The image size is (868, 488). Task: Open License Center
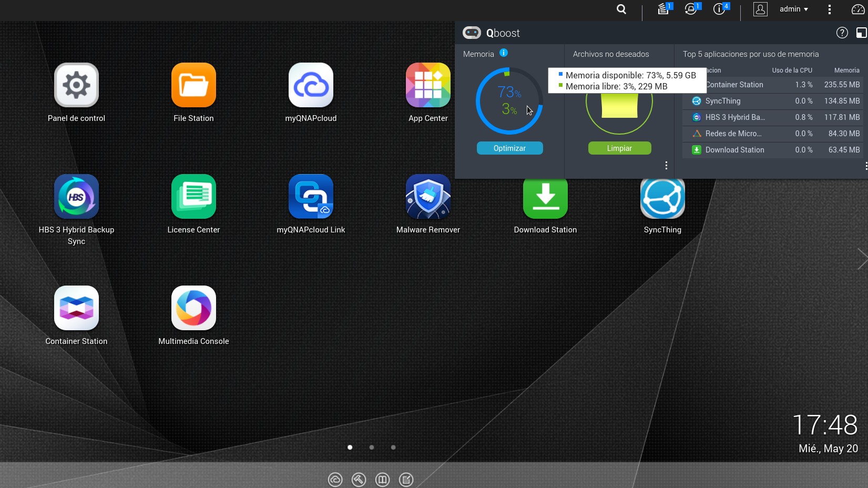(193, 197)
